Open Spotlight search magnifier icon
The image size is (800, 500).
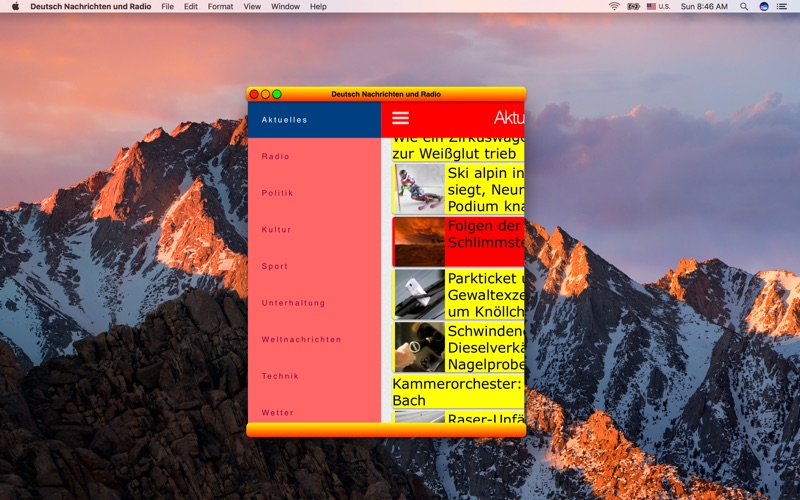[744, 6]
